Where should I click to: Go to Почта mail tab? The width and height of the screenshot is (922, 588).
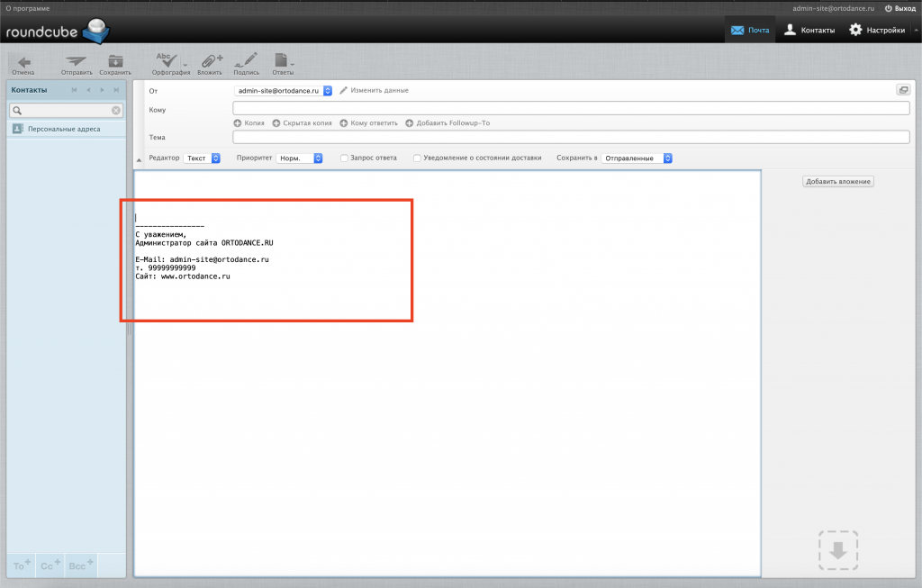point(750,30)
